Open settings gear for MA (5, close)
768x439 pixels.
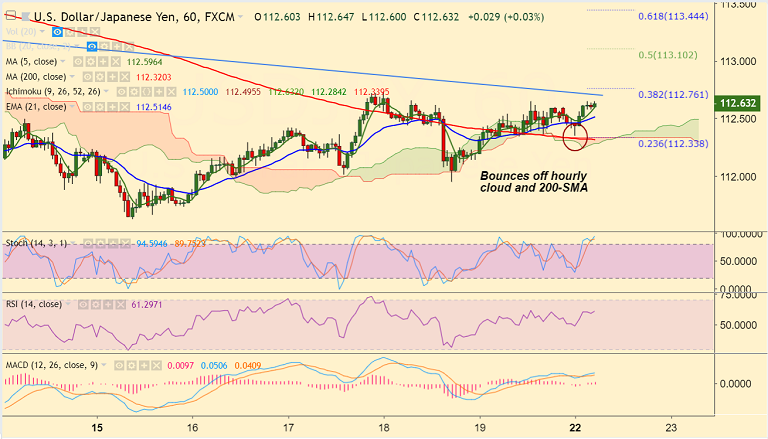91,62
